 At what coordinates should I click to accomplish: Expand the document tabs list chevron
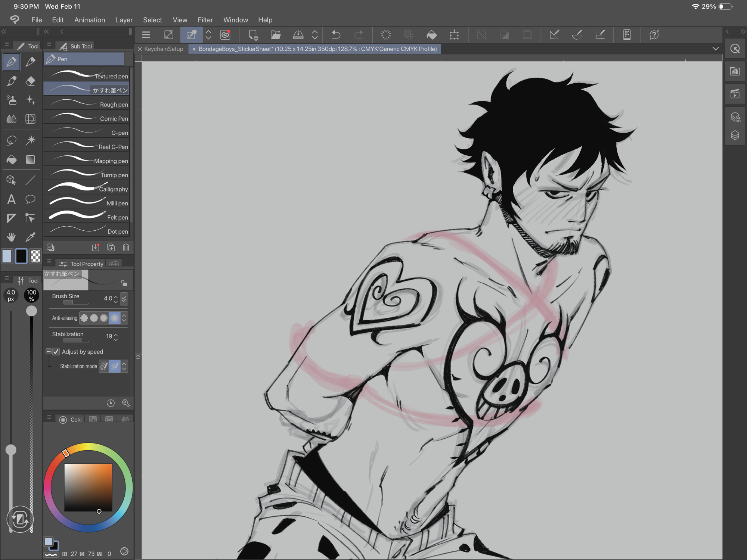(x=715, y=49)
